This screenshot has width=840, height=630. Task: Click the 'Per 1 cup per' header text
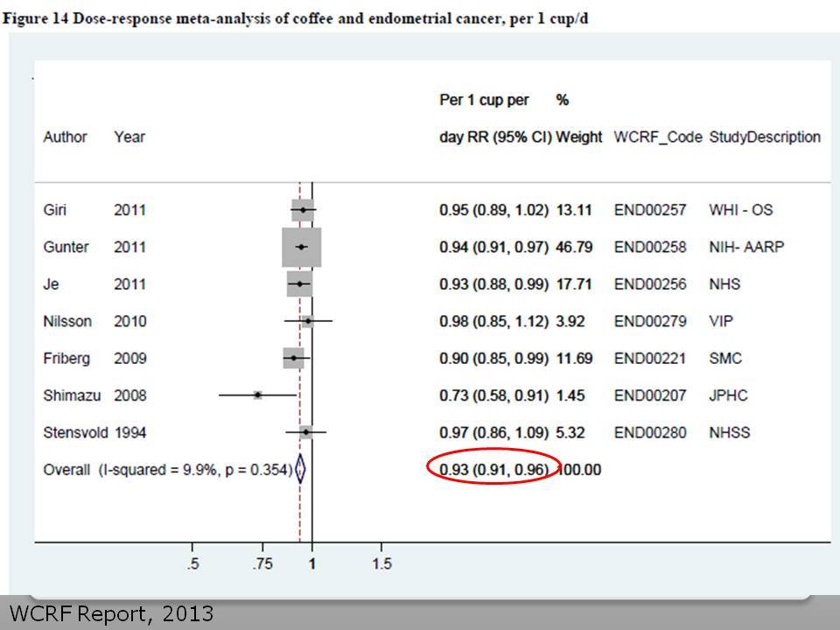484,100
